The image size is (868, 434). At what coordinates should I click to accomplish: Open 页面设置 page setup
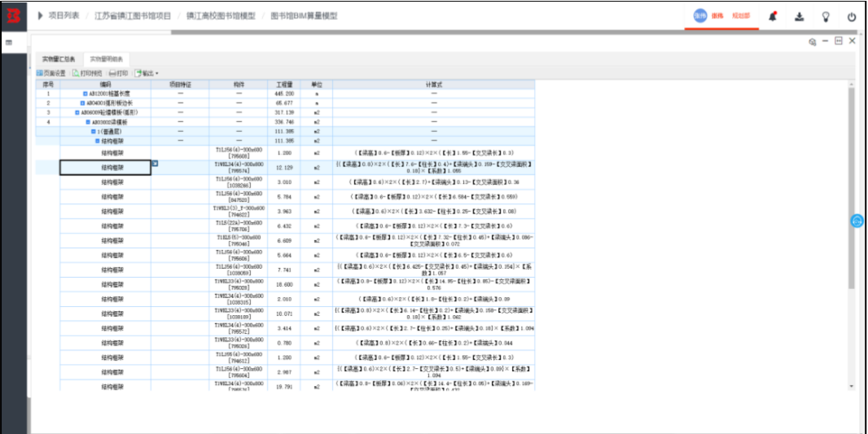point(51,73)
